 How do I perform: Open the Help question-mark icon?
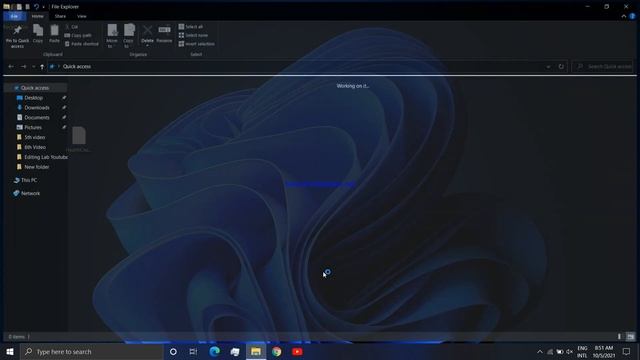[632, 16]
